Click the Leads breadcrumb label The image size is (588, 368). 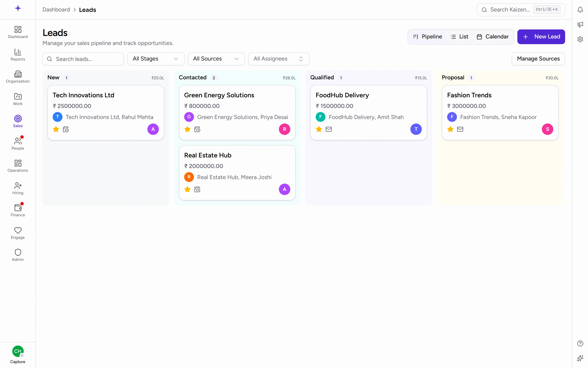pyautogui.click(x=87, y=10)
